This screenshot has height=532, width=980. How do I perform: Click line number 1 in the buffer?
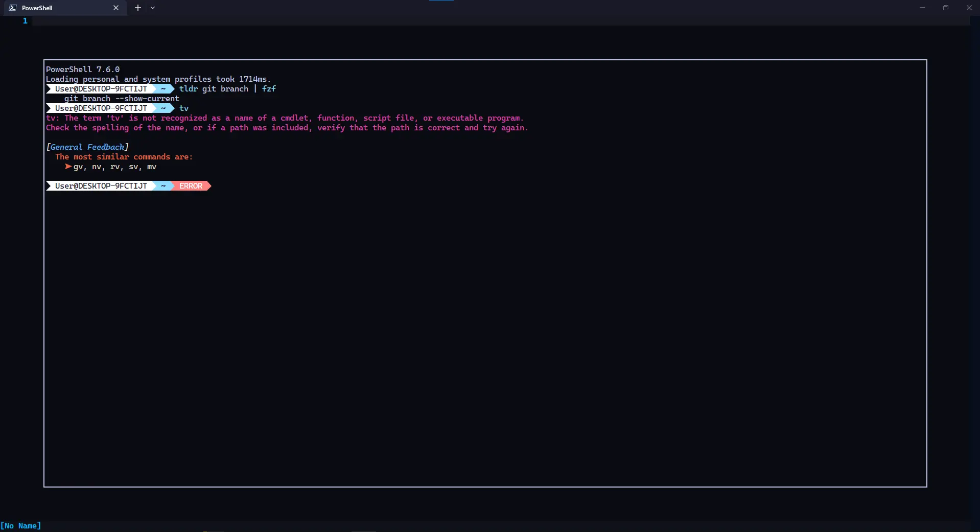(x=25, y=21)
